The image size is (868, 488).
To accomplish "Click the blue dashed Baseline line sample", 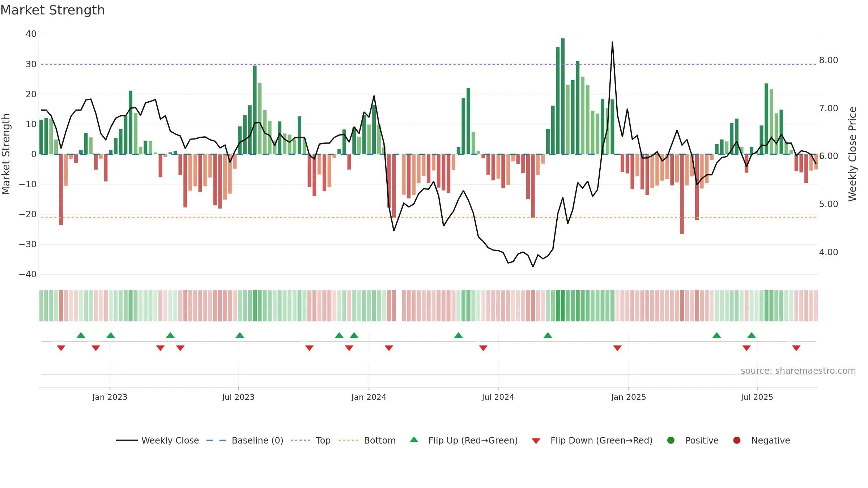I will click(216, 440).
